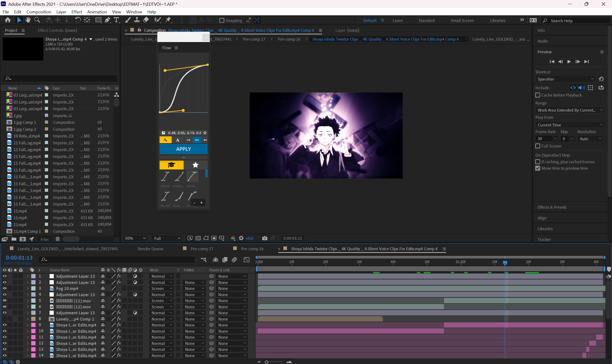The height and width of the screenshot is (364, 612).
Task: Take snapshot with camera icon
Action: point(265,238)
